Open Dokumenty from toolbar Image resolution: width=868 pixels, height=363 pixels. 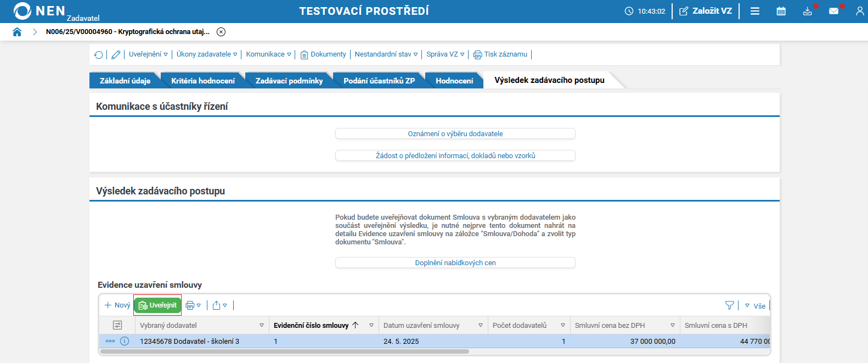(x=323, y=54)
